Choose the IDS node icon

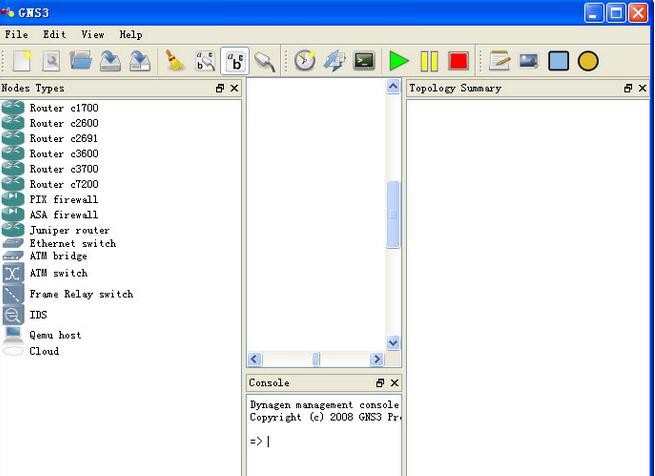click(13, 315)
